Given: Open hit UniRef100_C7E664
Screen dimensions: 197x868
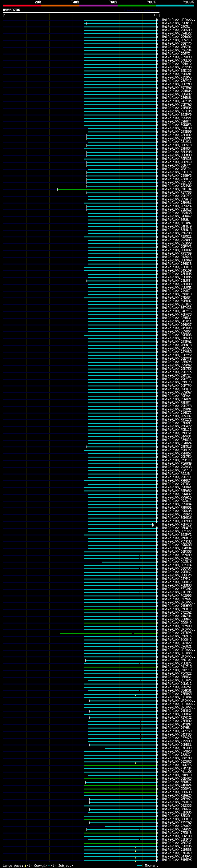Looking at the screenshot, I should (176, 297).
